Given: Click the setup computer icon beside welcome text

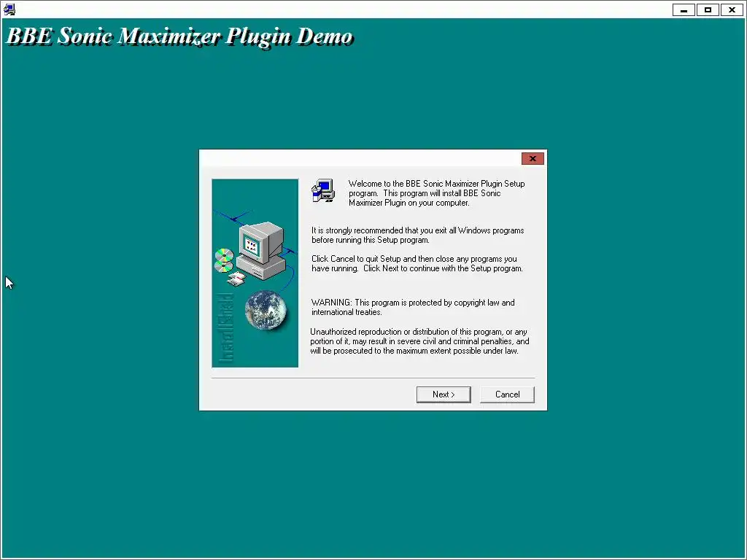Looking at the screenshot, I should (x=323, y=190).
